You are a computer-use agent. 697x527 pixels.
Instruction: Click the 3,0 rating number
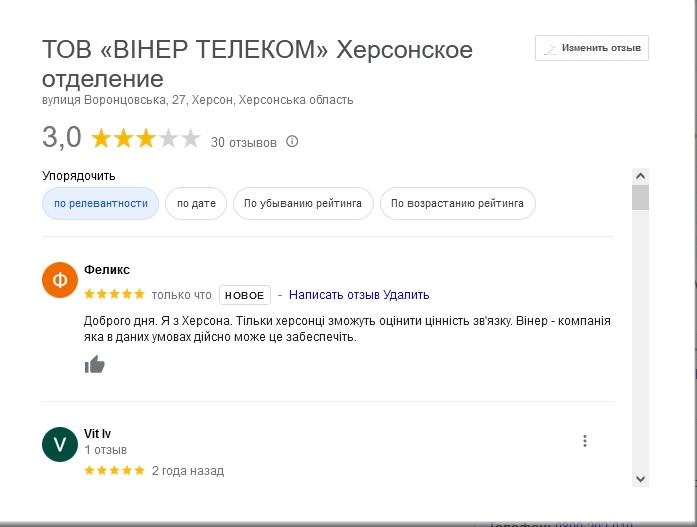click(x=62, y=137)
